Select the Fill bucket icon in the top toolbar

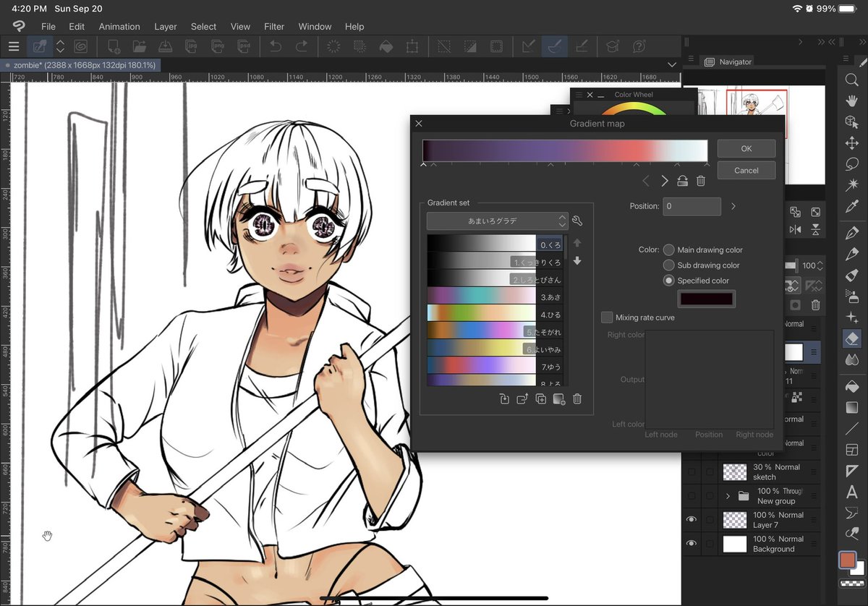(386, 46)
